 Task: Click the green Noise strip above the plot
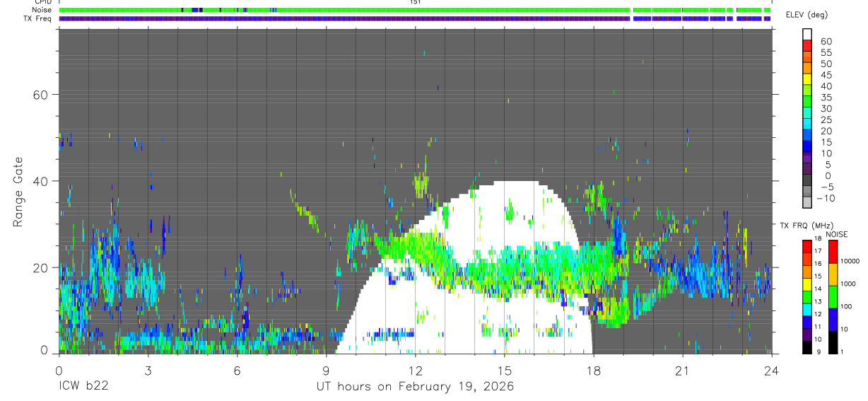pos(415,10)
